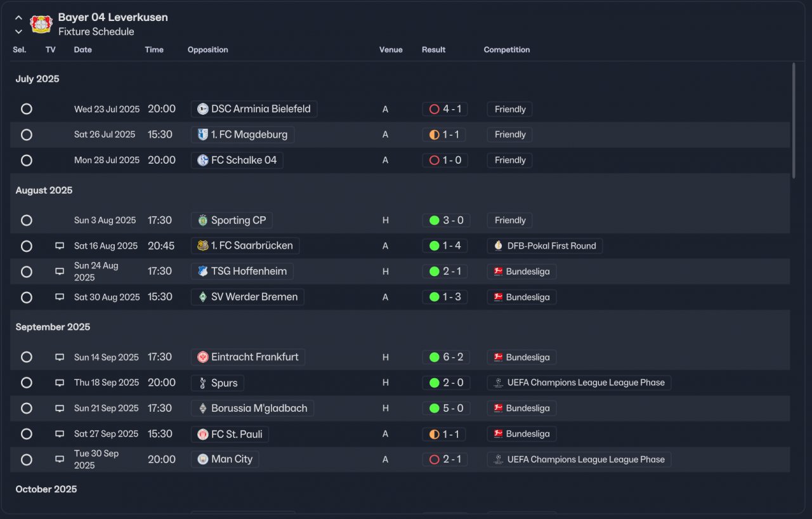Image resolution: width=812 pixels, height=519 pixels.
Task: Select the 1. FC Magdeburg fixture radio button
Action: click(27, 135)
